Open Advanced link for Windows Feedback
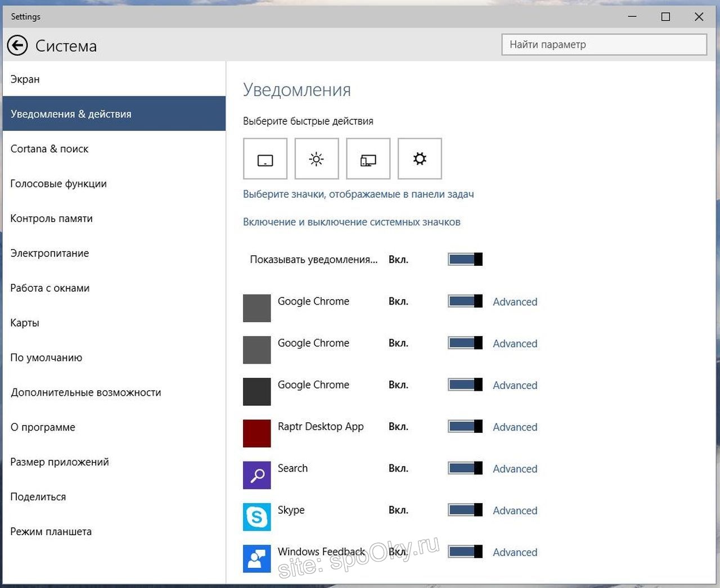Viewport: 720px width, 588px height. pyautogui.click(x=515, y=553)
